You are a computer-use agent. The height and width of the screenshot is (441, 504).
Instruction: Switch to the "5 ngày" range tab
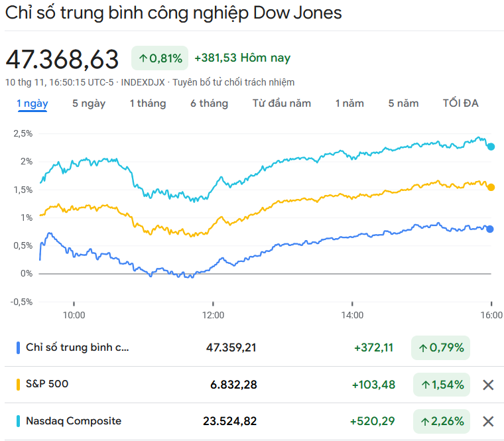pyautogui.click(x=89, y=103)
